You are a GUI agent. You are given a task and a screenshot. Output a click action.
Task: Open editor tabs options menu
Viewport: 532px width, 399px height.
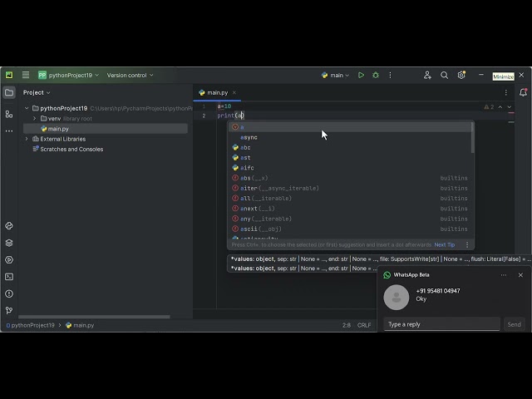click(506, 92)
